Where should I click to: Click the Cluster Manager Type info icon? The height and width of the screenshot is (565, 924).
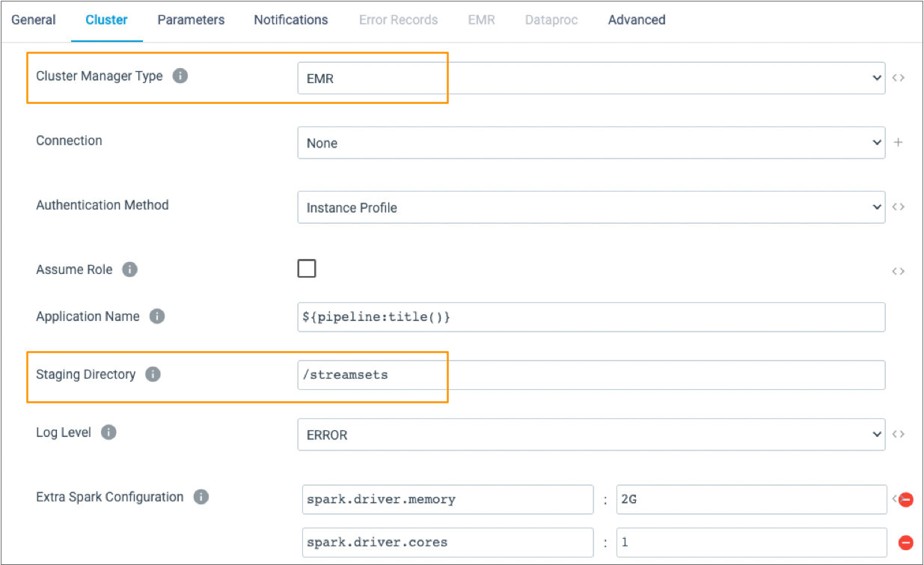point(180,76)
